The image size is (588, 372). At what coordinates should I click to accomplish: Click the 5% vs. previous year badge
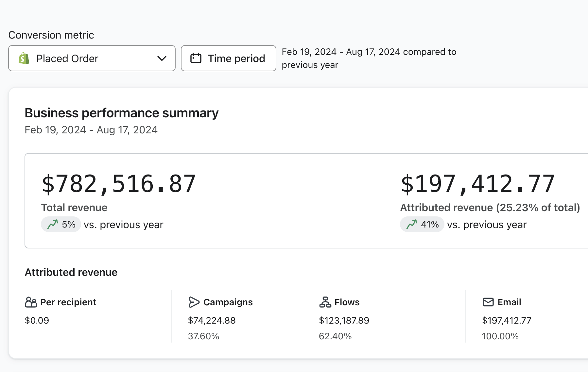(x=61, y=225)
